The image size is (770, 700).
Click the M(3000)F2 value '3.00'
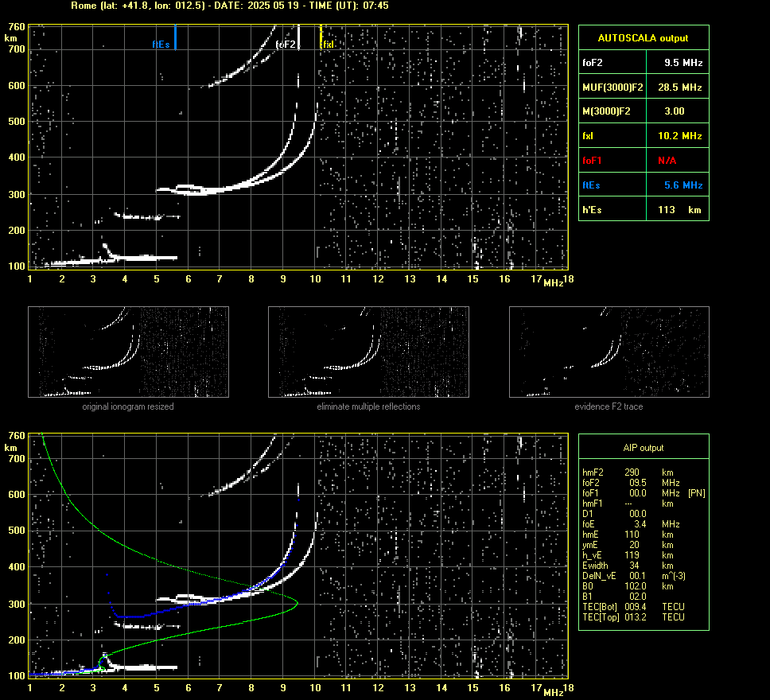675,111
